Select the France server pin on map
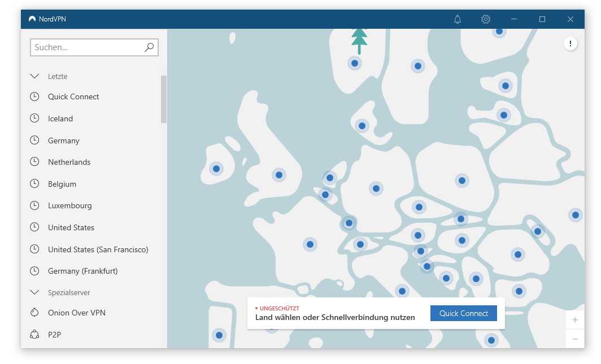601x364 pixels. click(x=310, y=244)
